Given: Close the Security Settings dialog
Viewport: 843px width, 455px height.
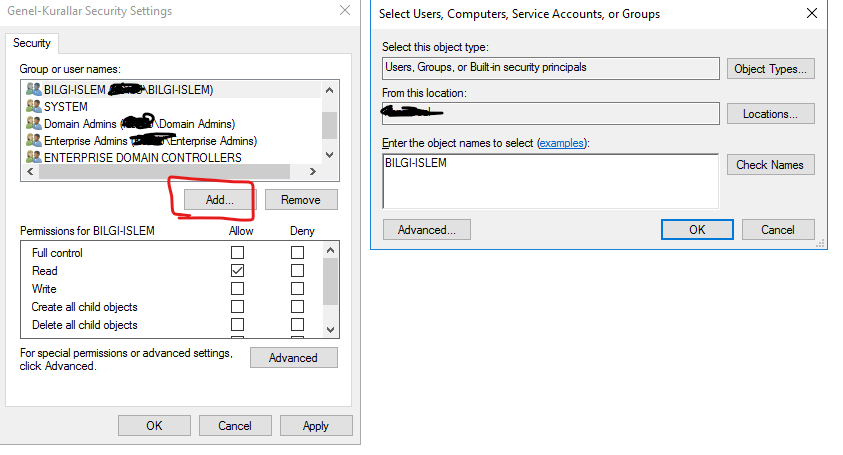Looking at the screenshot, I should [345, 10].
